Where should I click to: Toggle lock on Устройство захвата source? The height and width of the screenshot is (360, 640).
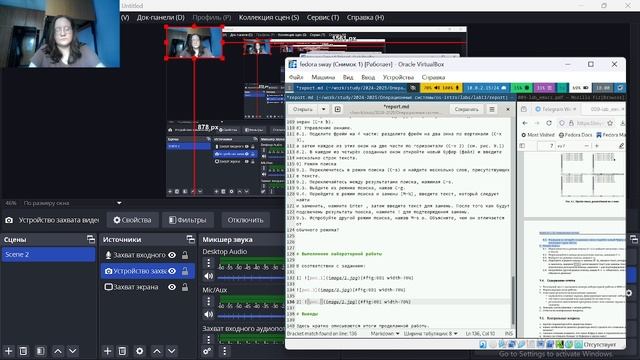185,271
